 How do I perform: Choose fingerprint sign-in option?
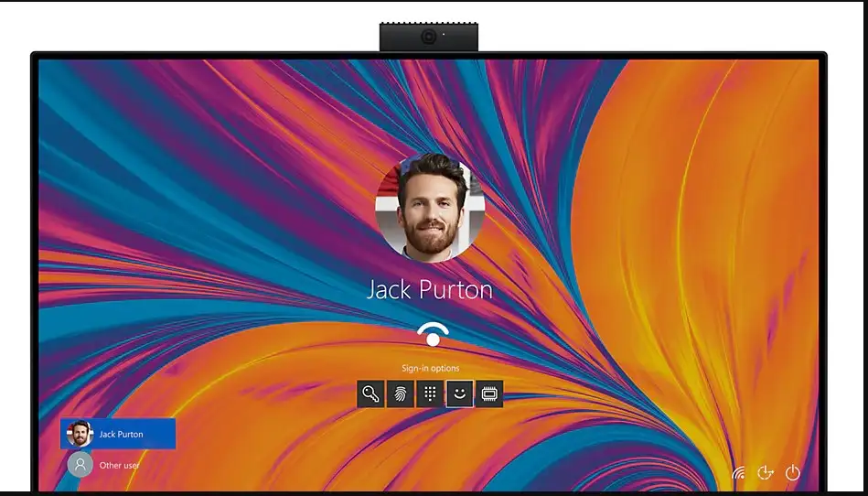click(x=401, y=394)
